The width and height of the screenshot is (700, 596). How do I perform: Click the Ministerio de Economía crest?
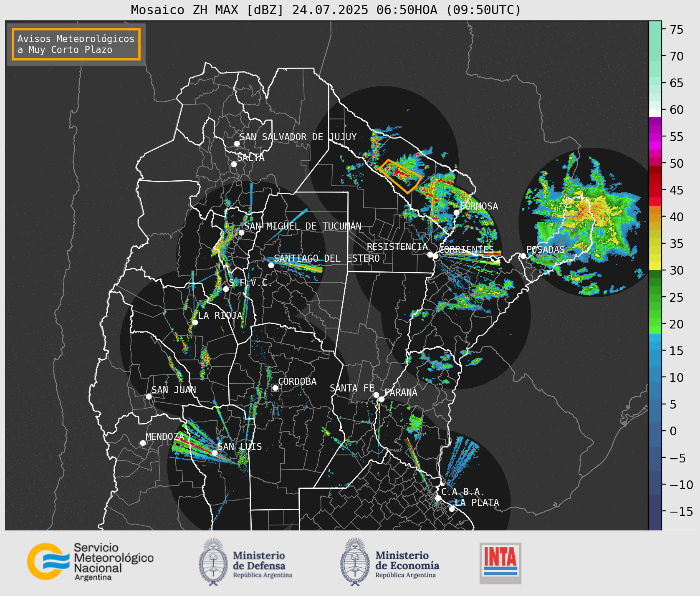pos(356,562)
